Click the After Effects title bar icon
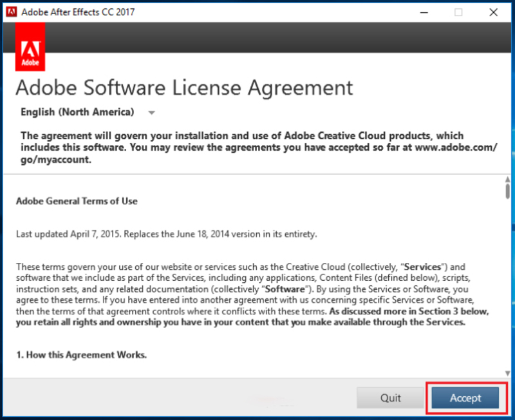Viewport: 515px width, 420px height. tap(12, 12)
